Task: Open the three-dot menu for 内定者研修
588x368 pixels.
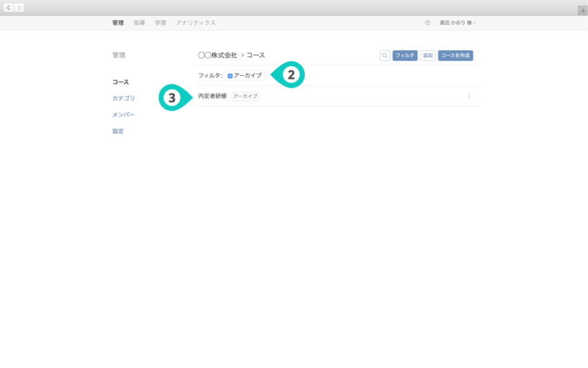Action: pyautogui.click(x=469, y=97)
